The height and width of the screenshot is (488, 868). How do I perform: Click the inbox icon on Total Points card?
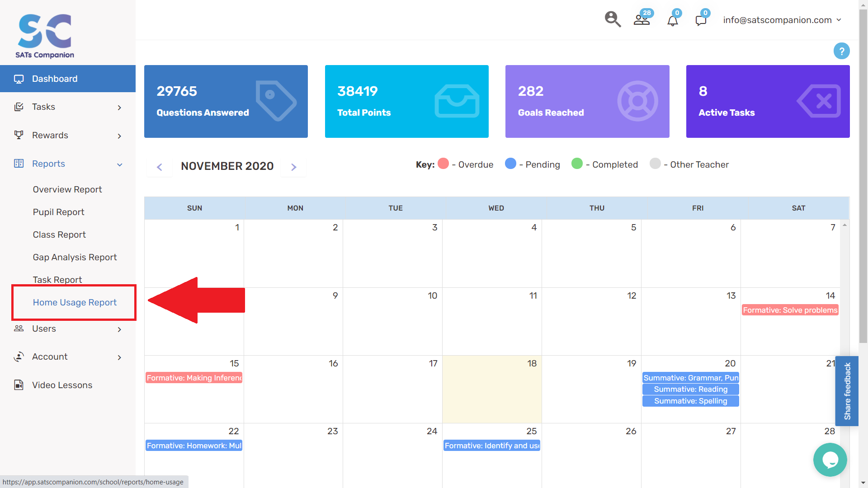(x=457, y=101)
